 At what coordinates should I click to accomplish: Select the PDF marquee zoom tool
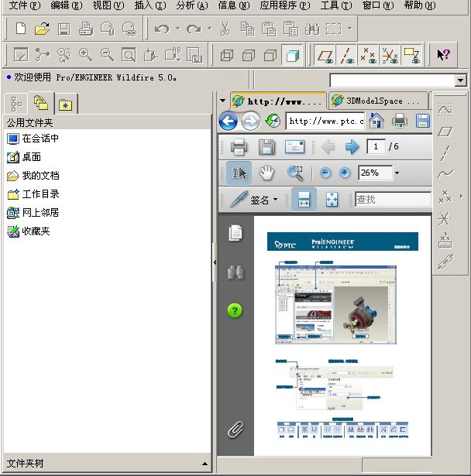295,173
